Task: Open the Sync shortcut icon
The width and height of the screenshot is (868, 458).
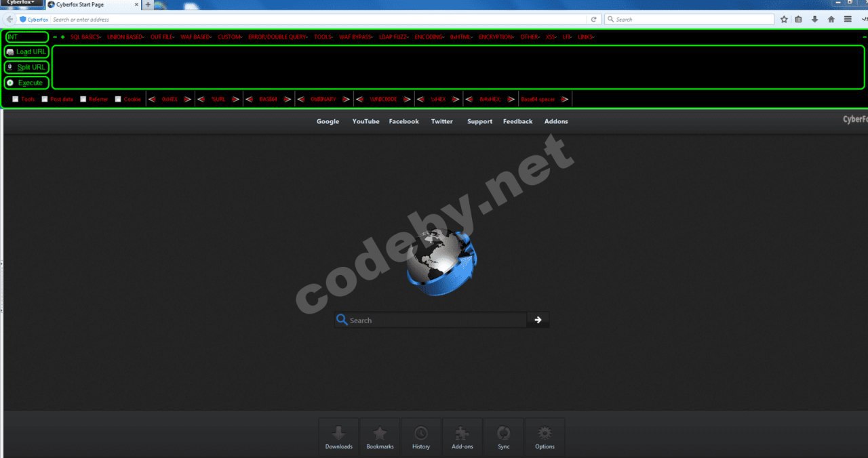Action: point(503,437)
